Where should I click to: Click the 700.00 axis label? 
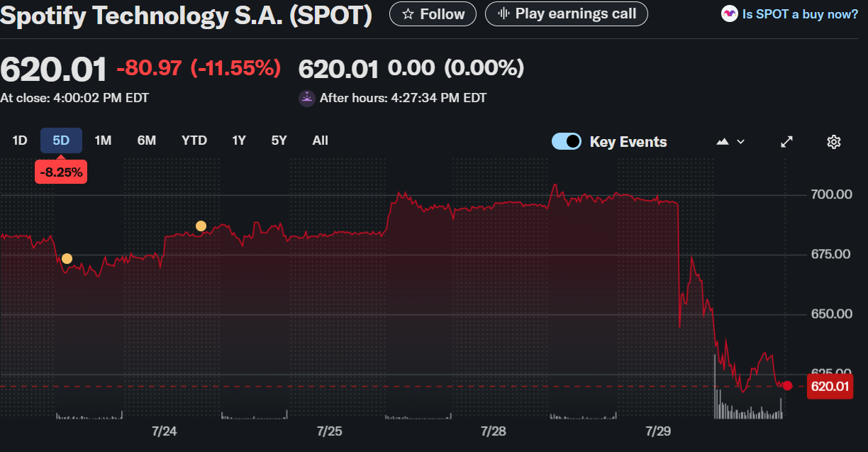831,194
